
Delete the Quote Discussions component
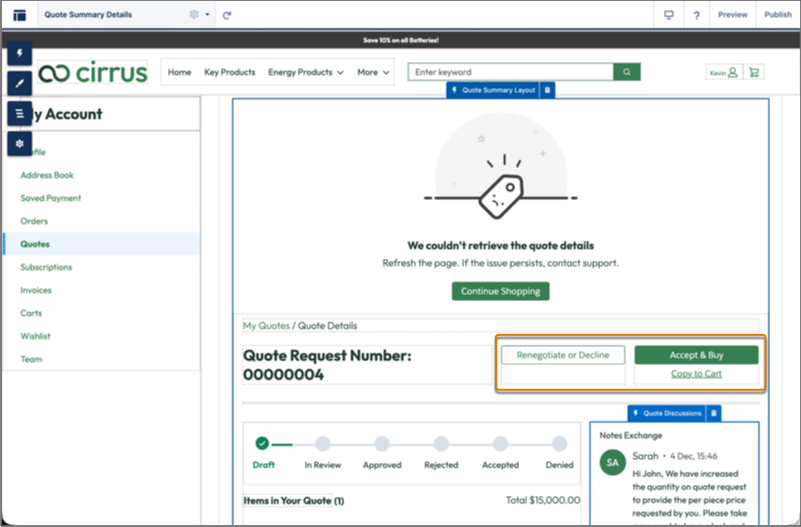tap(714, 413)
